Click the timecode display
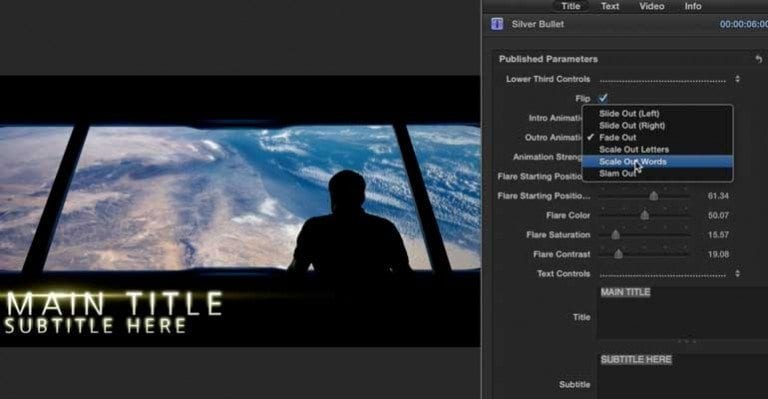This screenshot has height=399, width=768. (743, 24)
